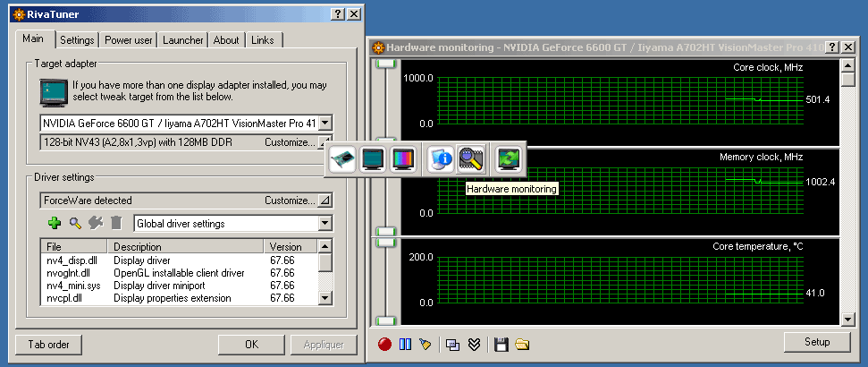The height and width of the screenshot is (367, 868).
Task: Click the 1002.4 memory clock value
Action: (x=821, y=182)
